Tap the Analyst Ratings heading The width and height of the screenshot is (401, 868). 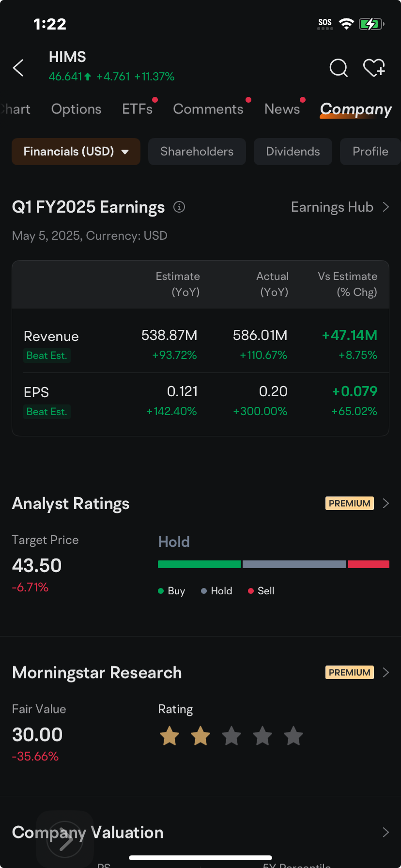click(x=71, y=504)
